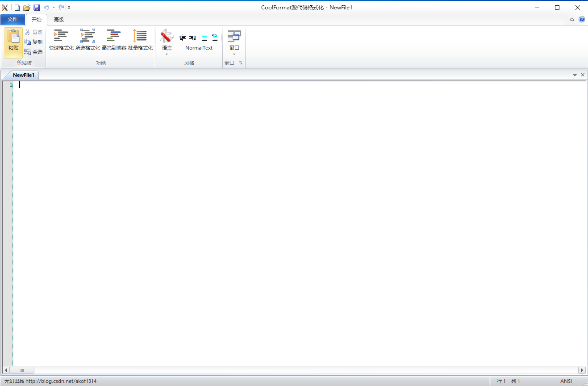The width and height of the screenshot is (588, 386).
Task: Click the uncomment icon with blue undo arrow
Action: [215, 37]
